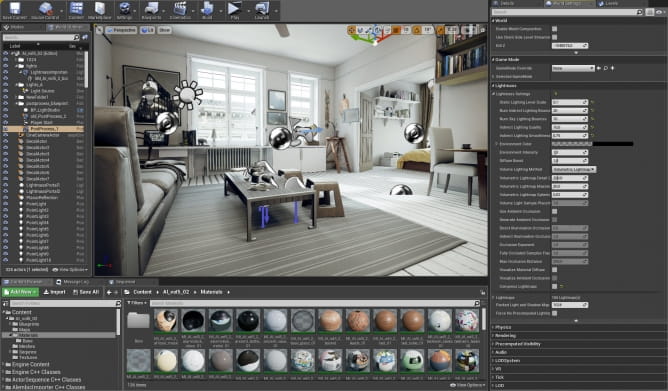Open the Filters dropdown in Content Browser
This screenshot has width=668, height=391.
(x=137, y=303)
